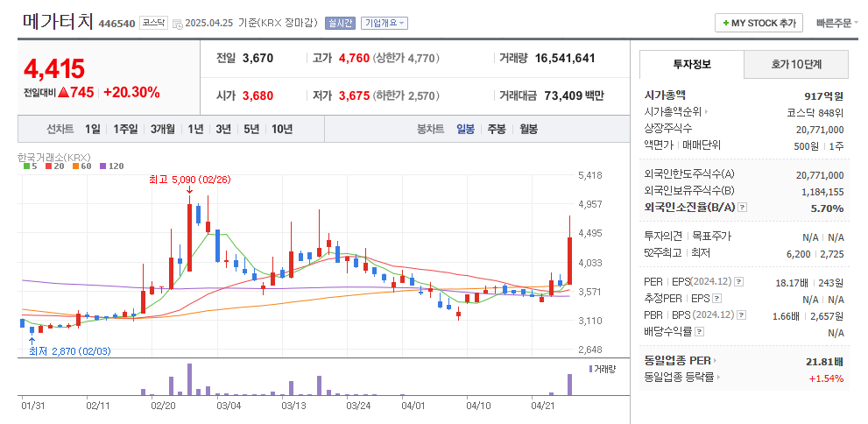
Task: Select the 일봉 daily candle chart
Action: (466, 129)
